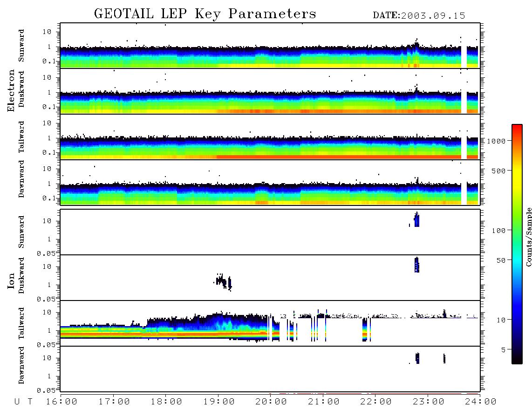Click the '18:00' time tick label

point(167,402)
